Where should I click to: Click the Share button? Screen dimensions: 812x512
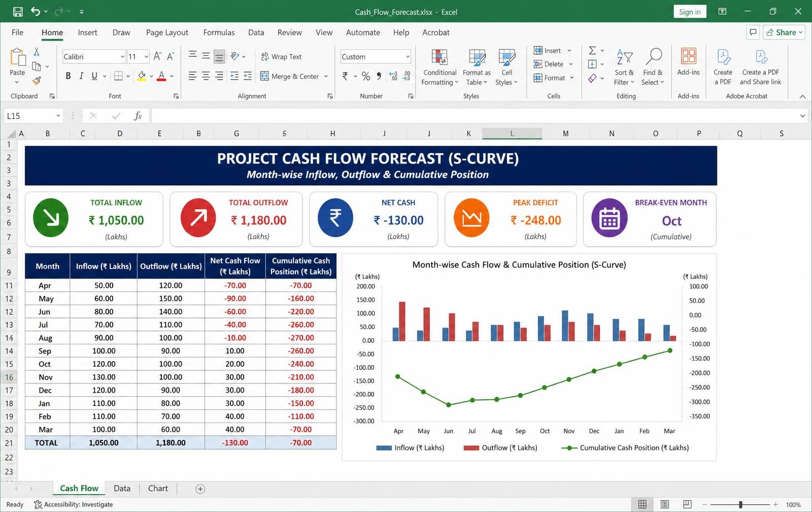(784, 32)
